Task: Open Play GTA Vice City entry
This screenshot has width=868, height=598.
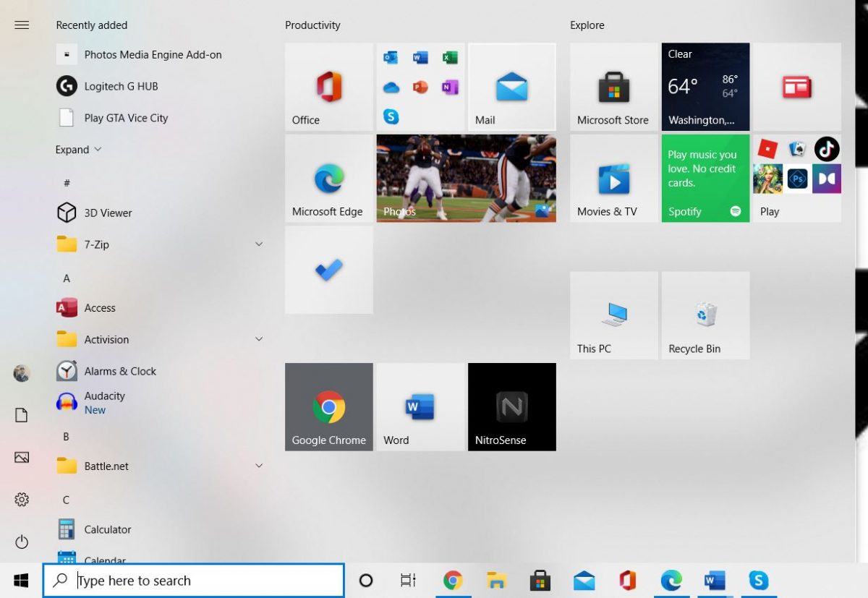Action: click(x=160, y=118)
